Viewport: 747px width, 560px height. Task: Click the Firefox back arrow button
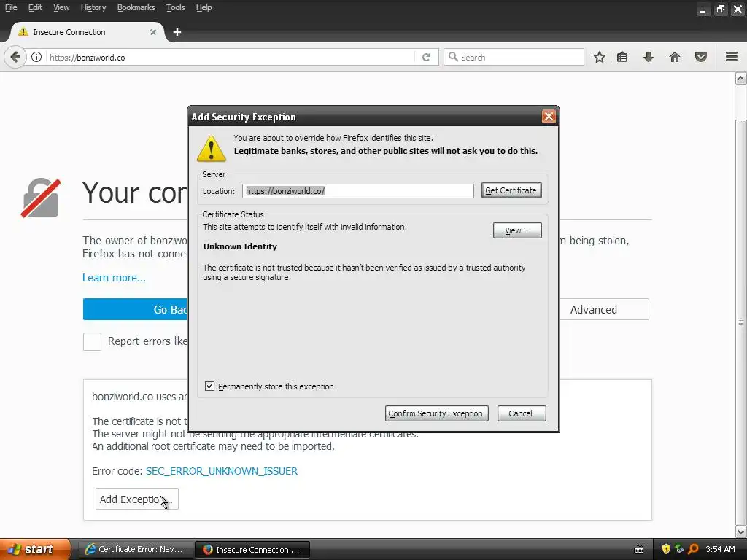point(15,57)
